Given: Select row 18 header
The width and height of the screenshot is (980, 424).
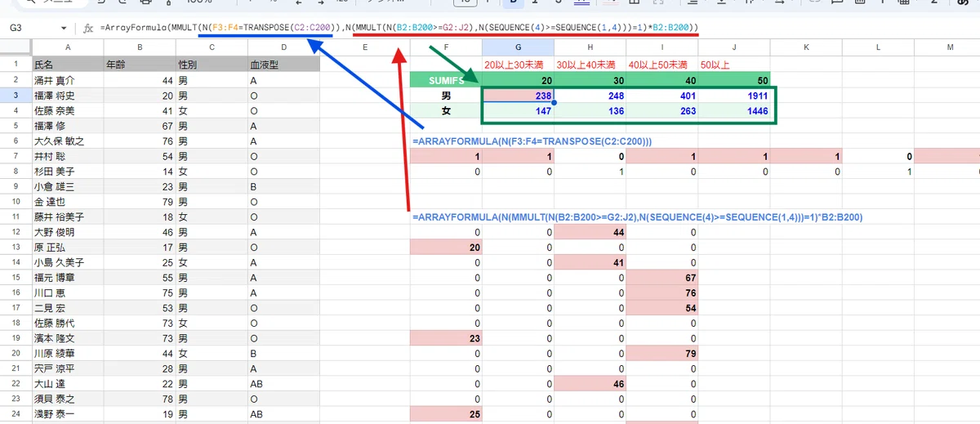Looking at the screenshot, I should pyautogui.click(x=16, y=324).
